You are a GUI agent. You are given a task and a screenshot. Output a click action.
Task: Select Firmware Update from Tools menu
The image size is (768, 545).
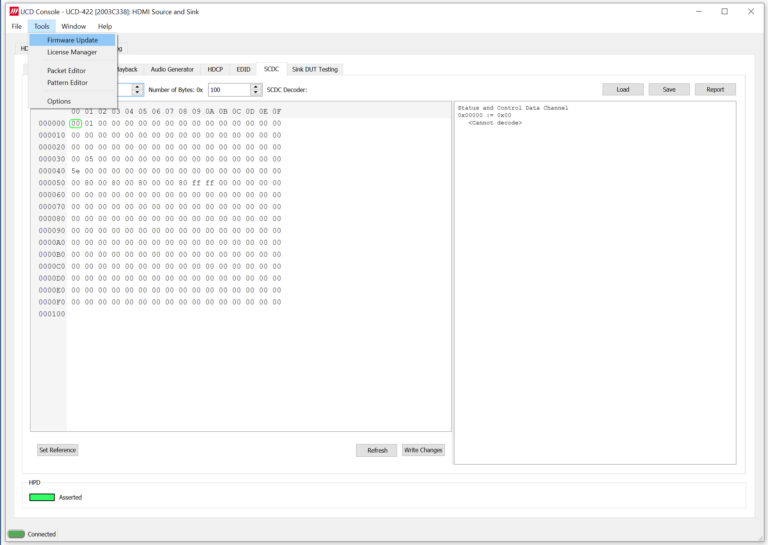pyautogui.click(x=72, y=40)
